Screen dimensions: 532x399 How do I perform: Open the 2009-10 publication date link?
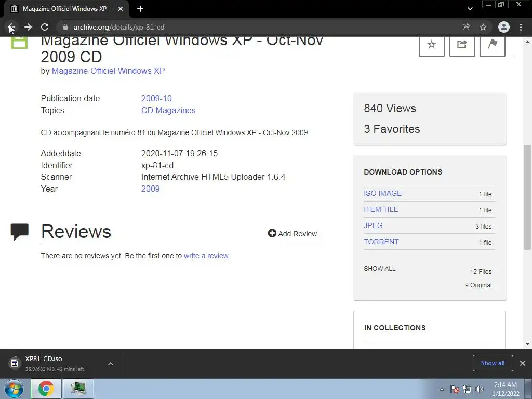156,98
